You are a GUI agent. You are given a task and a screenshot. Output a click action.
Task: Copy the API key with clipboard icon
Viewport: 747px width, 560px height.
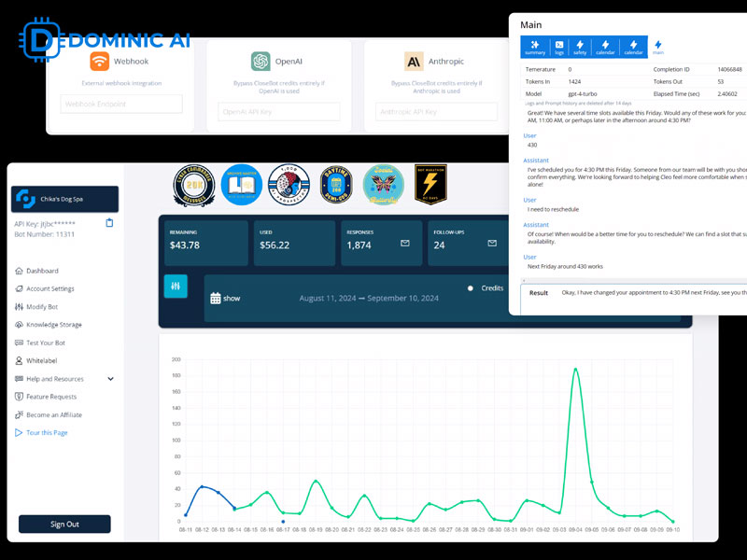109,223
